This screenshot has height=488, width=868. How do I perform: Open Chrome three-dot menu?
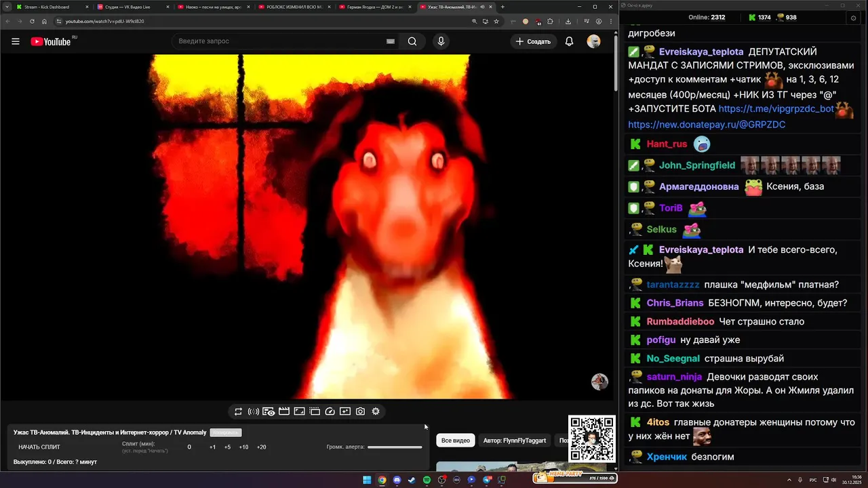[x=610, y=21]
